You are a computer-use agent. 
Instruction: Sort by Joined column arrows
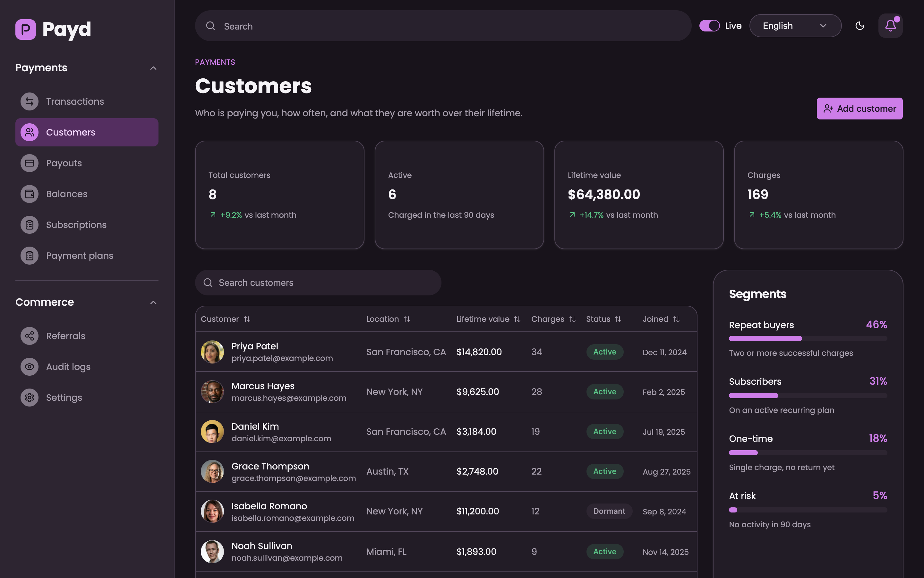677,319
